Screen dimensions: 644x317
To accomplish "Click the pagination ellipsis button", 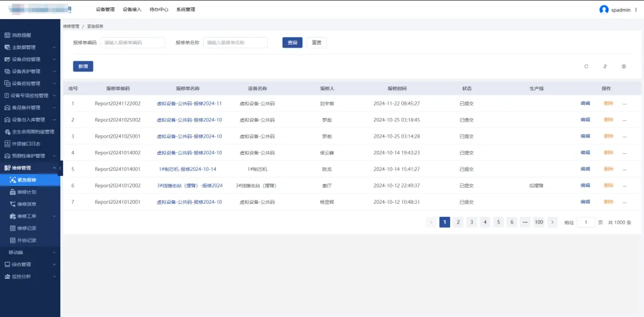I will click(525, 222).
